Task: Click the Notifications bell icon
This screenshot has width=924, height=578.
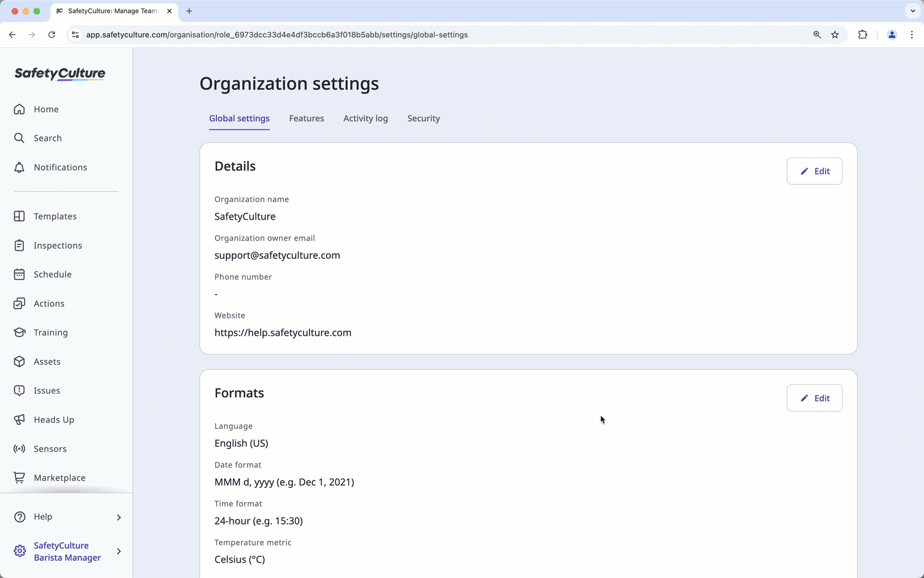Action: pos(19,167)
